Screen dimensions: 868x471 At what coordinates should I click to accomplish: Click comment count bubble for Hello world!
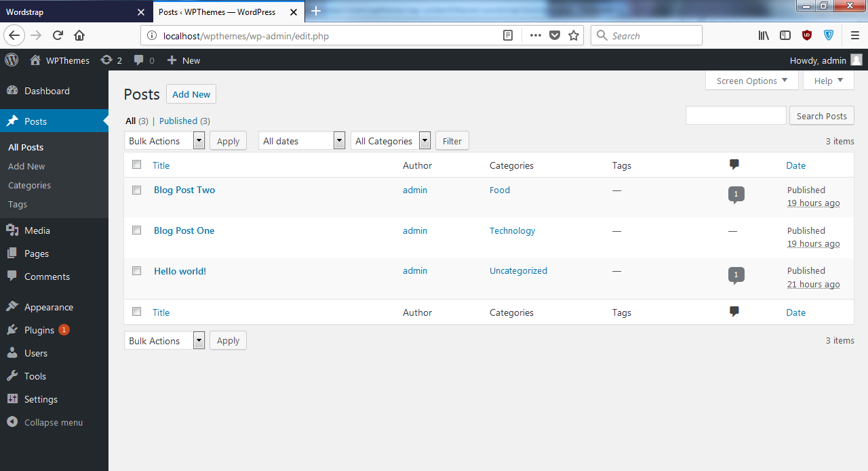tap(736, 276)
